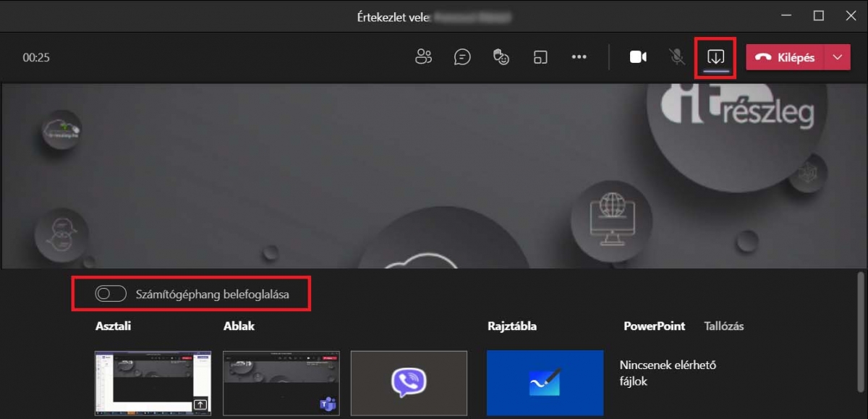Open the more actions ellipsis menu
Image resolution: width=868 pixels, height=419 pixels.
point(579,57)
